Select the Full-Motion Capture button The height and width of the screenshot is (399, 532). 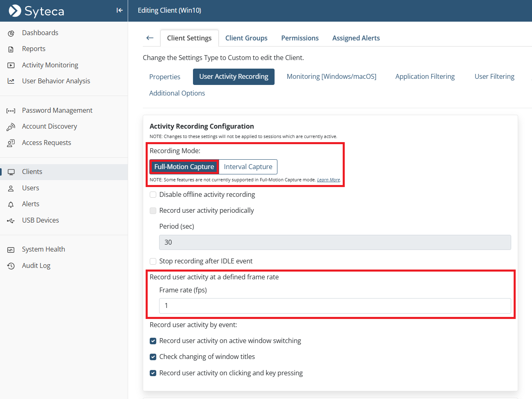click(x=184, y=167)
